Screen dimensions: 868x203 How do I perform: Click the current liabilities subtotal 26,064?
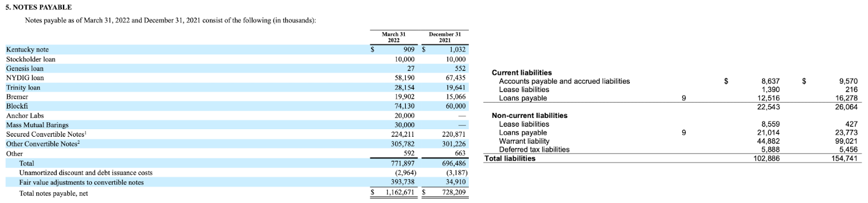coord(846,107)
